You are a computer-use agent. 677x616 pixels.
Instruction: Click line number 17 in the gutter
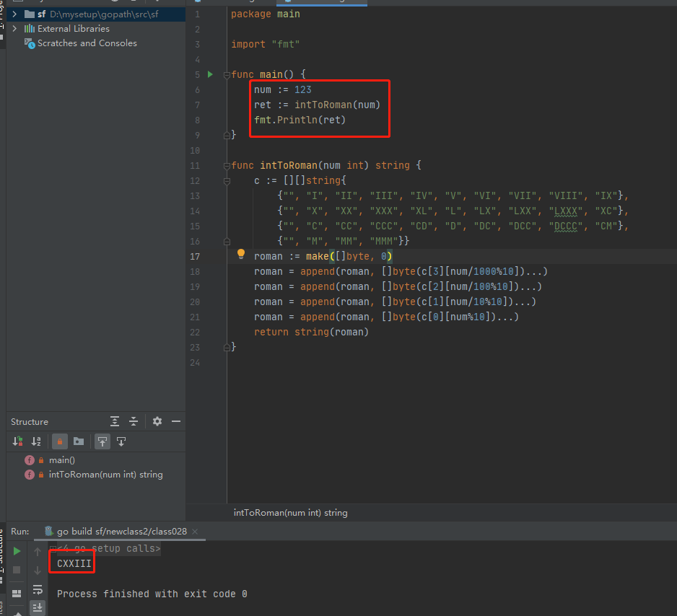195,257
